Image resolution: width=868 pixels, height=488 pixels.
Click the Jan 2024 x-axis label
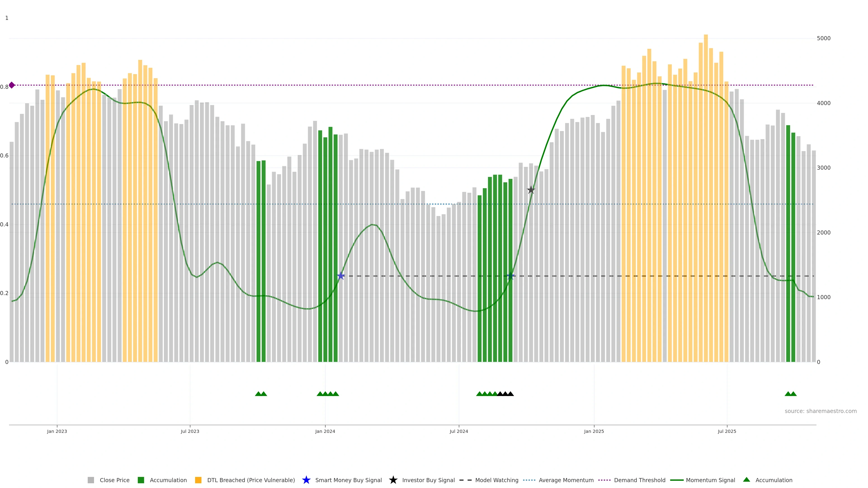pyautogui.click(x=325, y=432)
